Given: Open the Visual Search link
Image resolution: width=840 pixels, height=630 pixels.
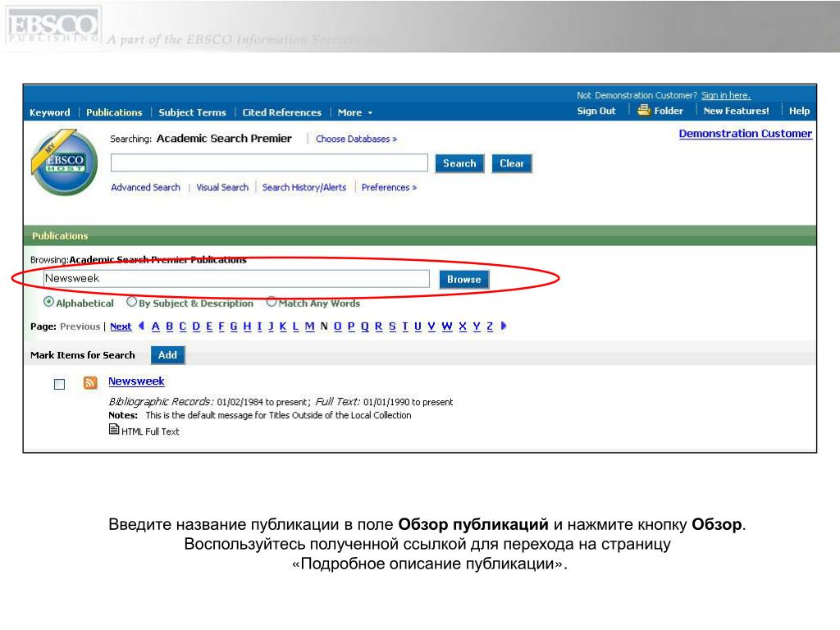Looking at the screenshot, I should pos(222,188).
